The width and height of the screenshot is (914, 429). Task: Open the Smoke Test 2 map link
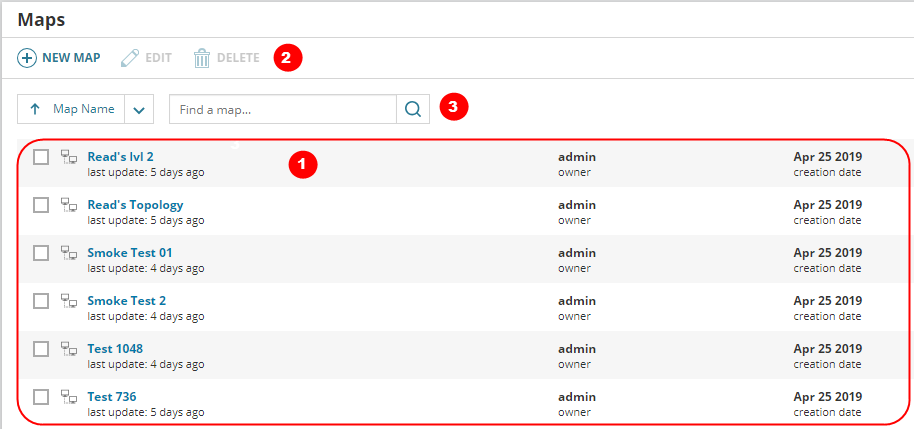click(127, 301)
